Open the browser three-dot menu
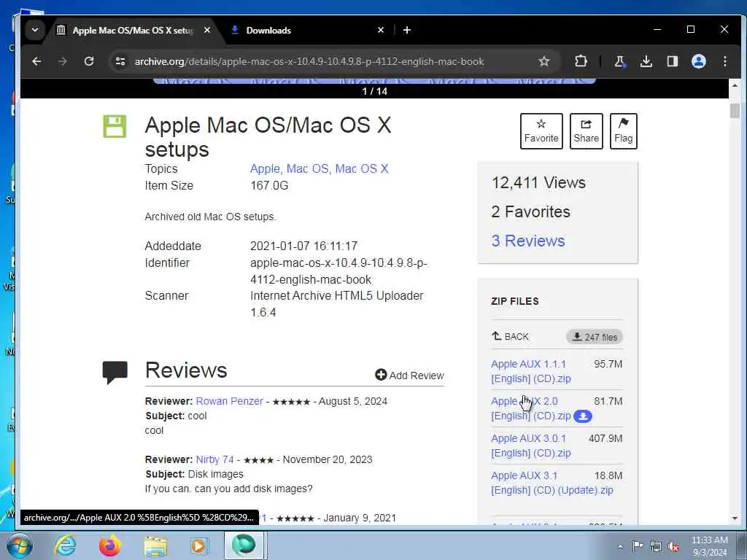 click(x=724, y=61)
